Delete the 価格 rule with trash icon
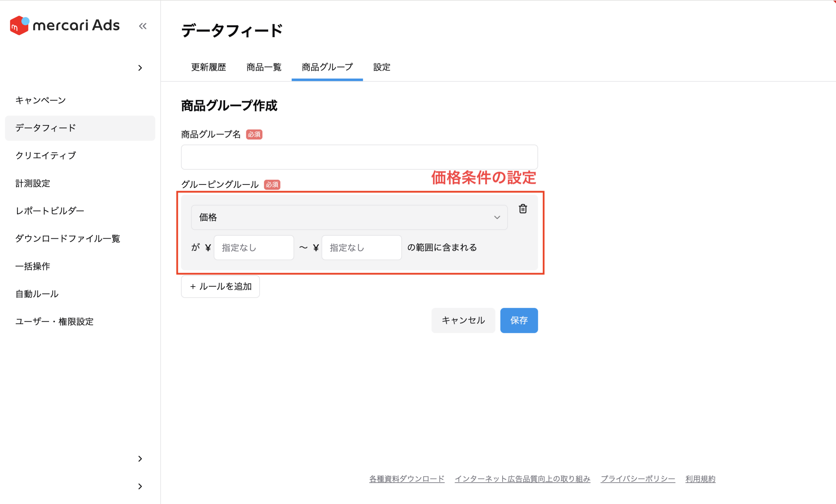This screenshot has width=836, height=504. click(523, 209)
